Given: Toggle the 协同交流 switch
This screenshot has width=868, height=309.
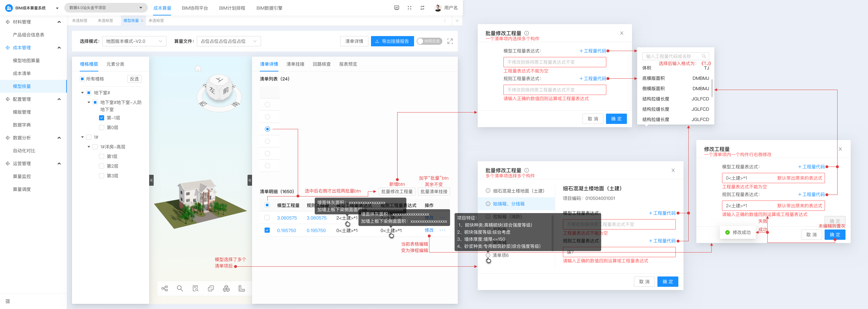Looking at the screenshot, I should click(429, 41).
